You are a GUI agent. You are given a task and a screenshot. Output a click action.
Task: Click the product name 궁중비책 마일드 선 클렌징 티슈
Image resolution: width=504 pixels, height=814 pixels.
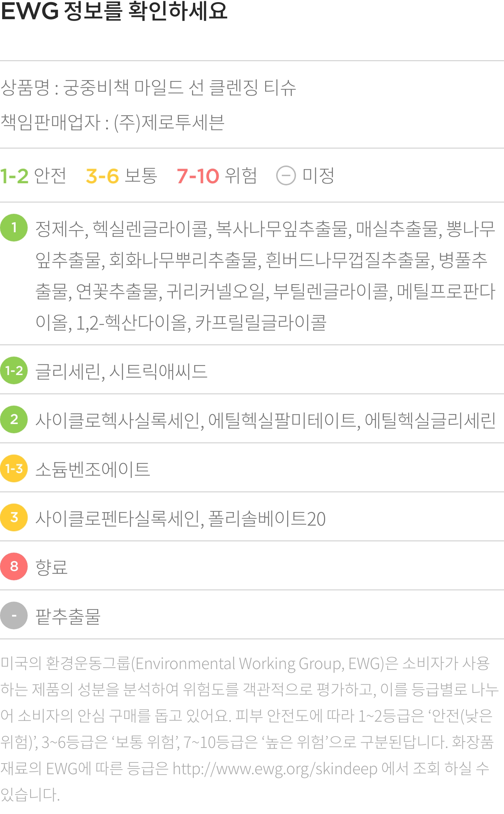click(x=180, y=88)
